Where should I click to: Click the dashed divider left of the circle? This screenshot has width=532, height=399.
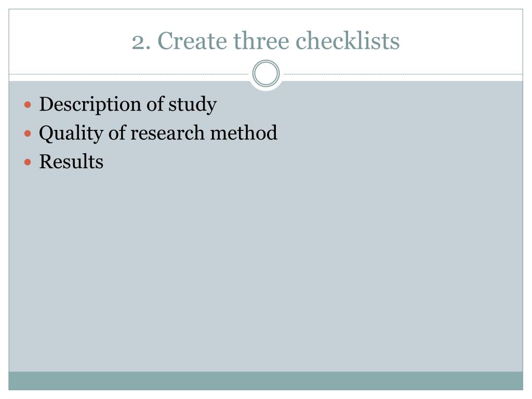click(x=130, y=74)
